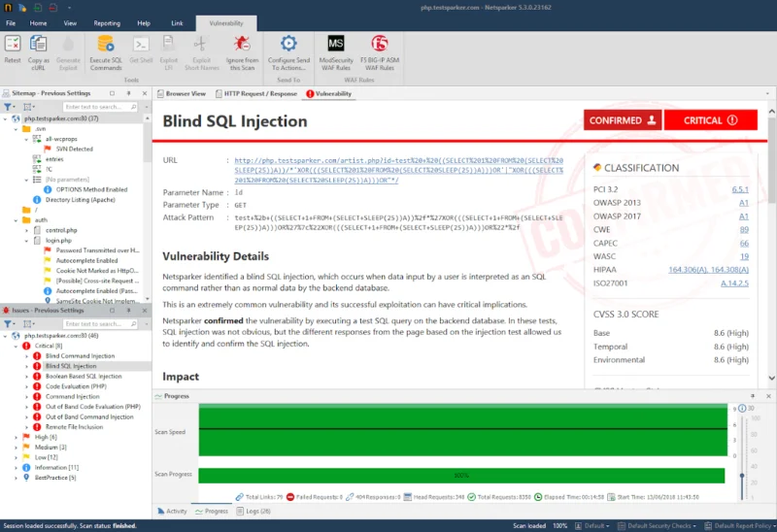This screenshot has width=777, height=532.
Task: Click the Sitemap panel filter icon
Action: click(x=9, y=107)
